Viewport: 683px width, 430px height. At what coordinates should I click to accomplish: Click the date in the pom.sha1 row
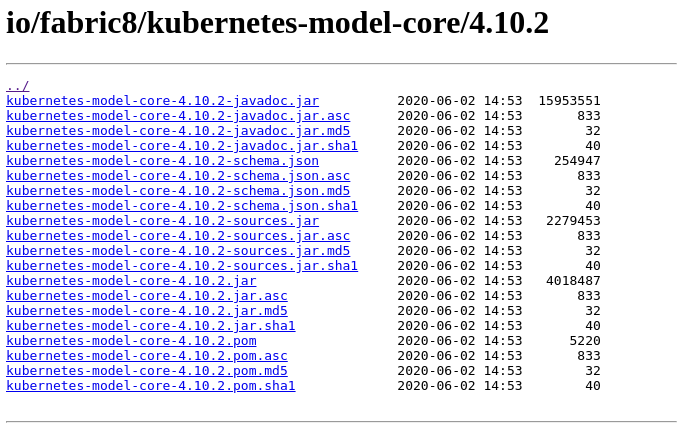click(x=460, y=386)
